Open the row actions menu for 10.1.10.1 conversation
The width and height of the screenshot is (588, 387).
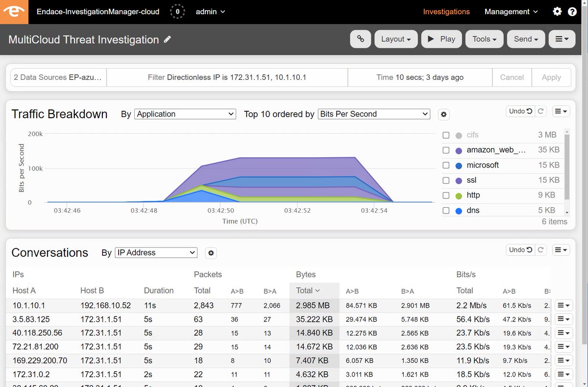[x=563, y=305]
